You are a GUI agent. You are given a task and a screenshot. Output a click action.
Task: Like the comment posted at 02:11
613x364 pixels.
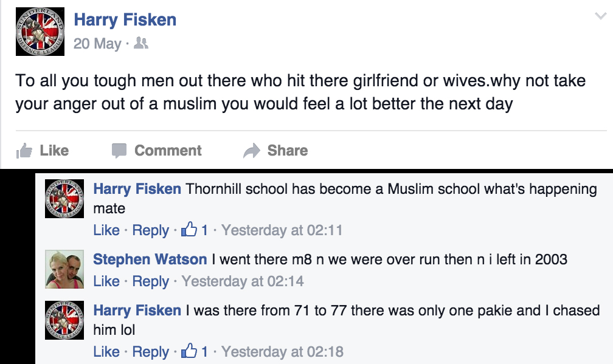pos(106,230)
